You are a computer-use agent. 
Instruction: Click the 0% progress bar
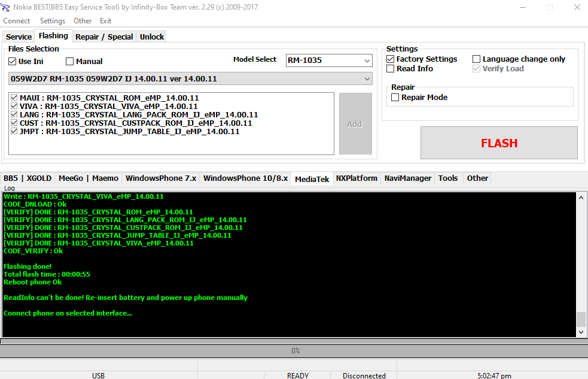pyautogui.click(x=294, y=350)
